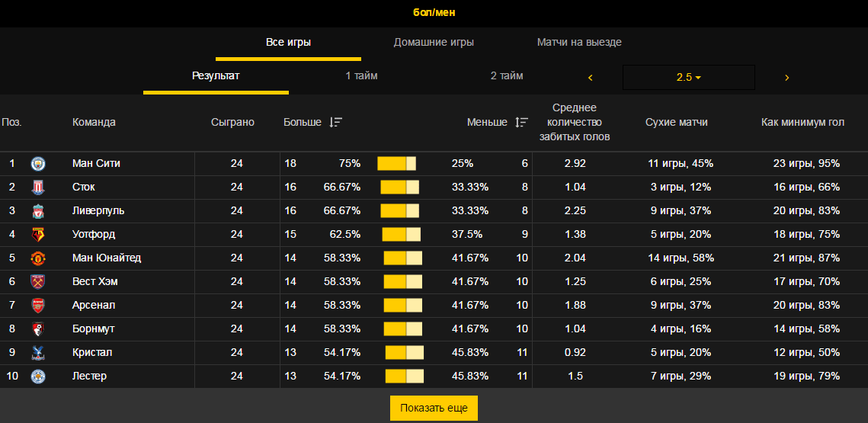
Task: Click the 2.04 average goals value
Action: [x=575, y=258]
